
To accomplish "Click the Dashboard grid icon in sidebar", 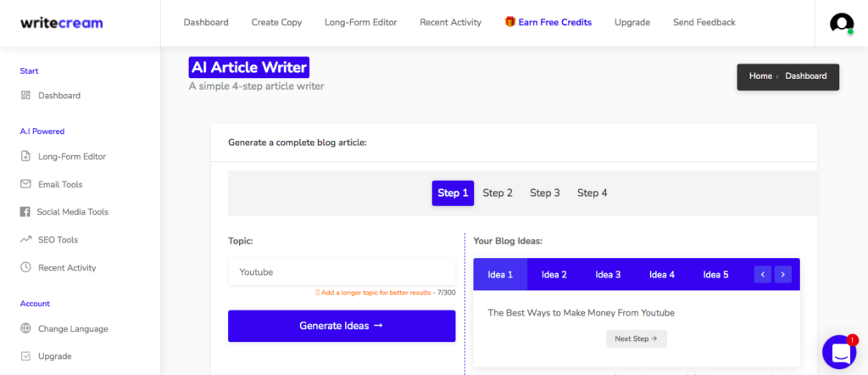I will tap(25, 95).
